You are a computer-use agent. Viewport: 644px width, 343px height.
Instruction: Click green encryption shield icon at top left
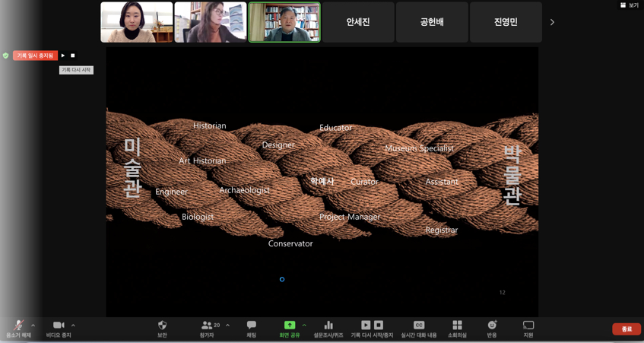(x=6, y=56)
